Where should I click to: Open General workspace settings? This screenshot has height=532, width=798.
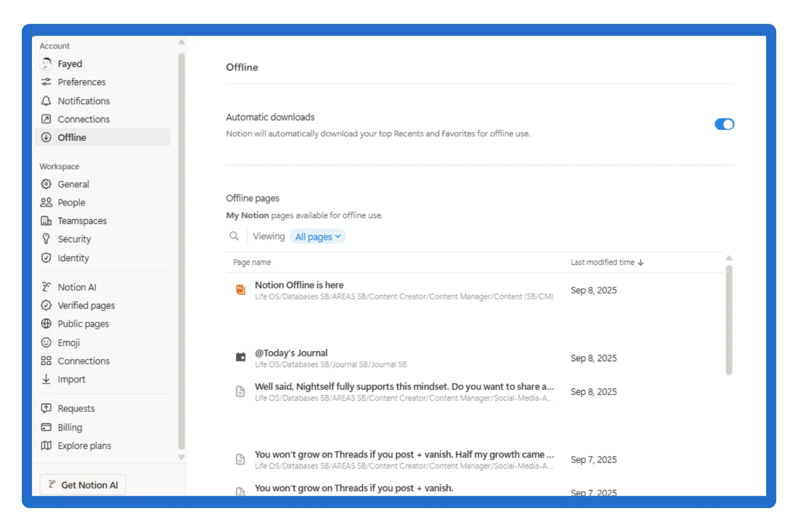102,184
